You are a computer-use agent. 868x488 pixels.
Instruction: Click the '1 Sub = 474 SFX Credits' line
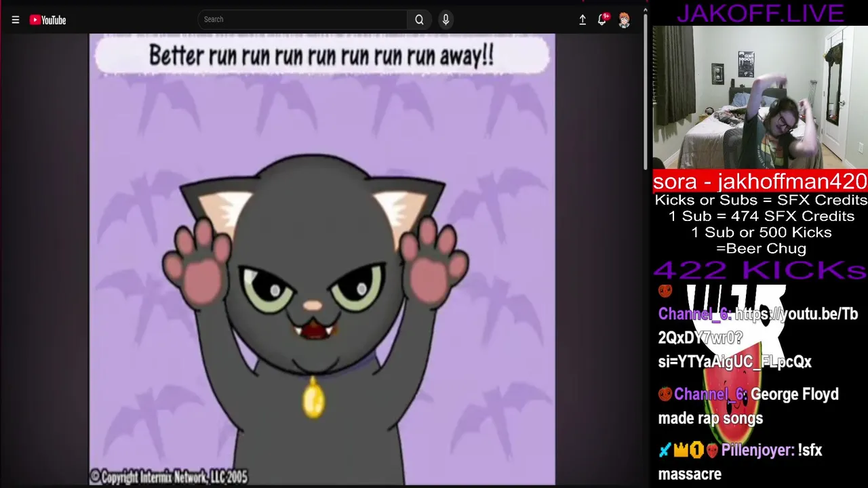761,216
